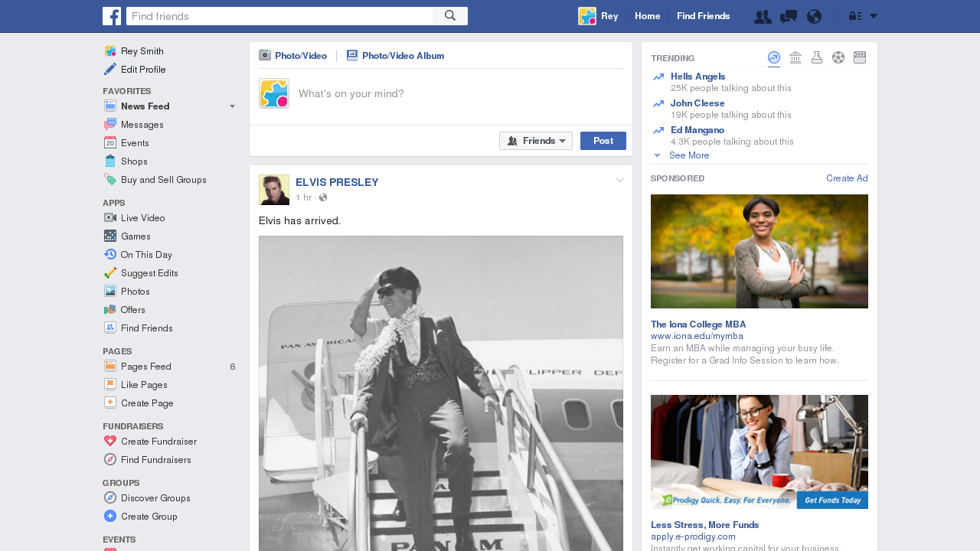
Task: Click the Events calendar icon
Action: pos(110,142)
